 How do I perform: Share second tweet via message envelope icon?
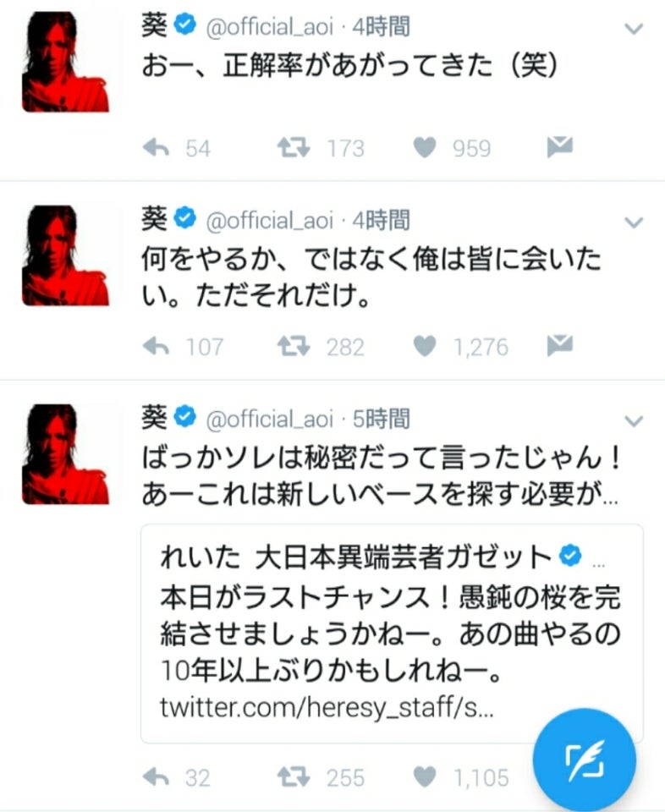[x=560, y=345]
